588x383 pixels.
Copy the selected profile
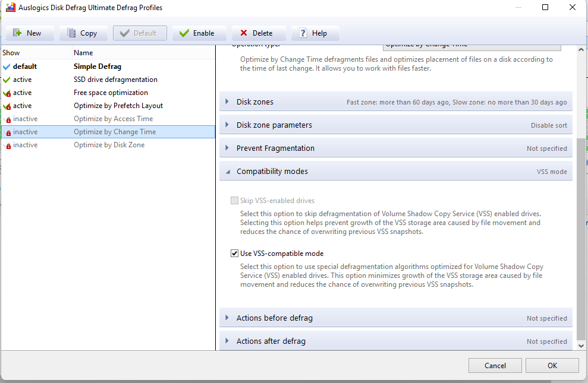pyautogui.click(x=83, y=33)
